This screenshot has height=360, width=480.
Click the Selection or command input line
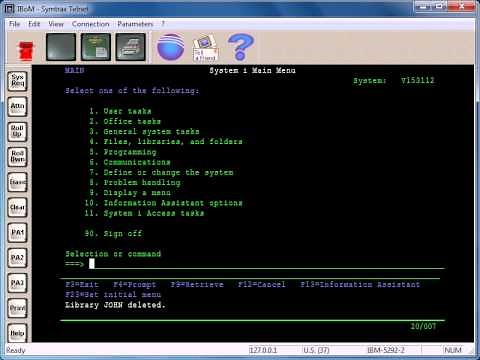coord(267,264)
